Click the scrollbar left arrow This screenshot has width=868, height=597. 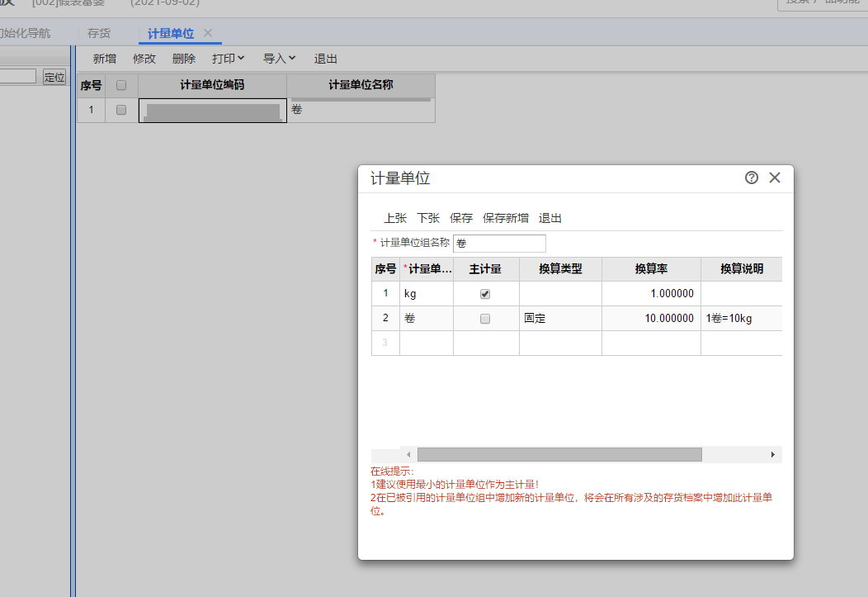pos(408,455)
